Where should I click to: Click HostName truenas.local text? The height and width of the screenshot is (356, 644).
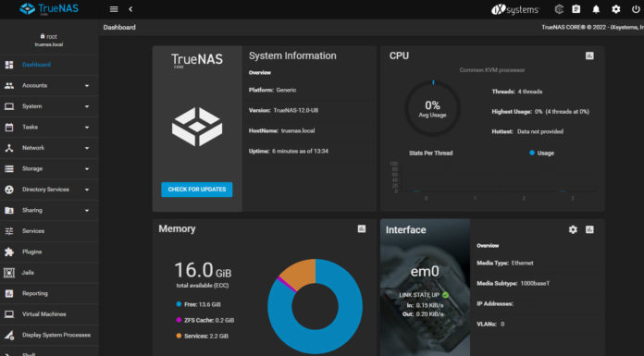pos(281,130)
